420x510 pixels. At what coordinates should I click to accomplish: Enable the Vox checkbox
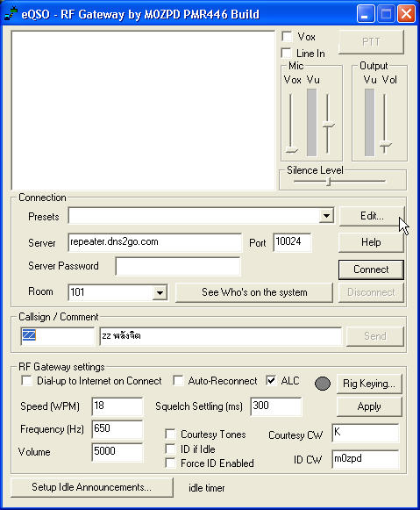click(x=287, y=37)
